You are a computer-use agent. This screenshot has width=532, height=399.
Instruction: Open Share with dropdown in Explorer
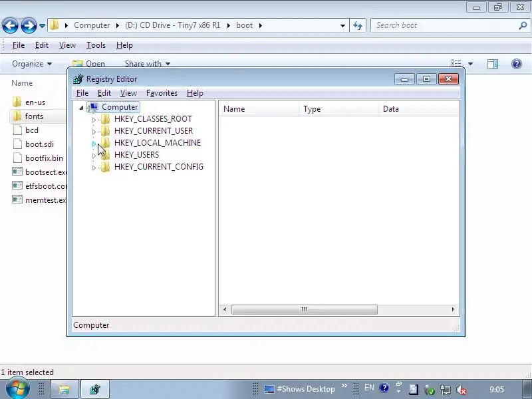147,64
